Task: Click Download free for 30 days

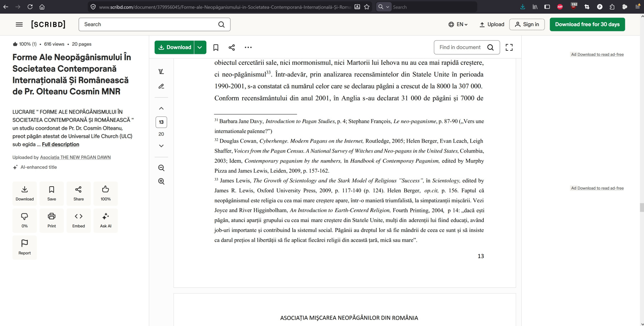Action: (587, 24)
